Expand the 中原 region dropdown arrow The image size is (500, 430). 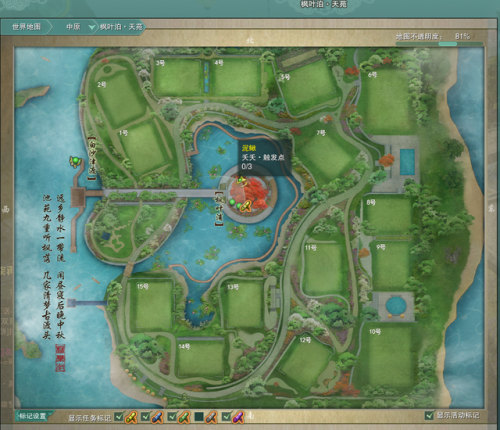point(91,27)
